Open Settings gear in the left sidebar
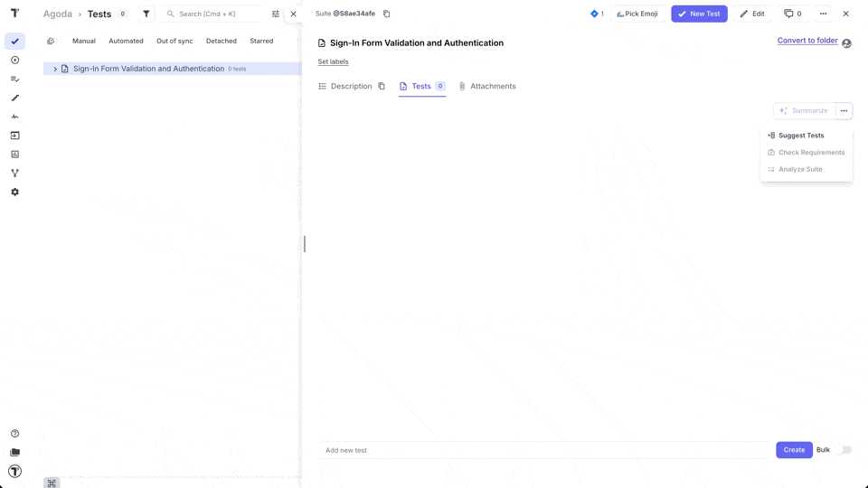Viewport: 868px width, 488px height. [14, 192]
